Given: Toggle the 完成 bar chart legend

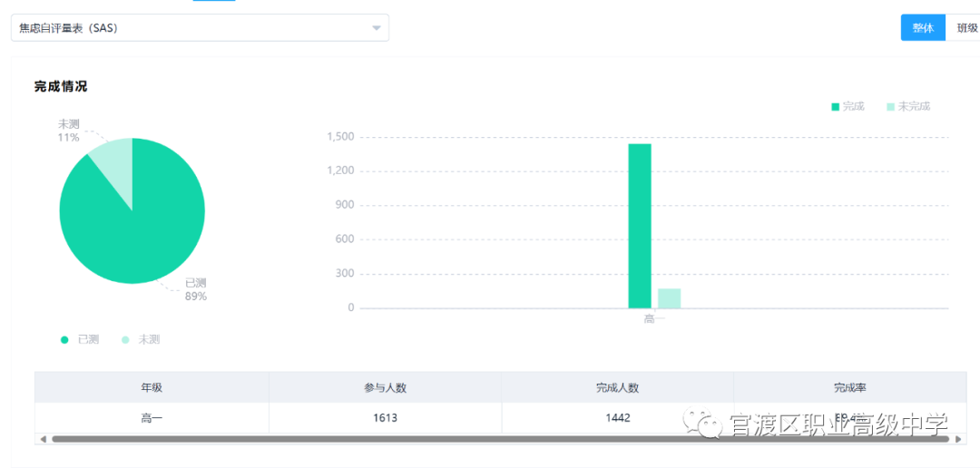Looking at the screenshot, I should point(848,106).
